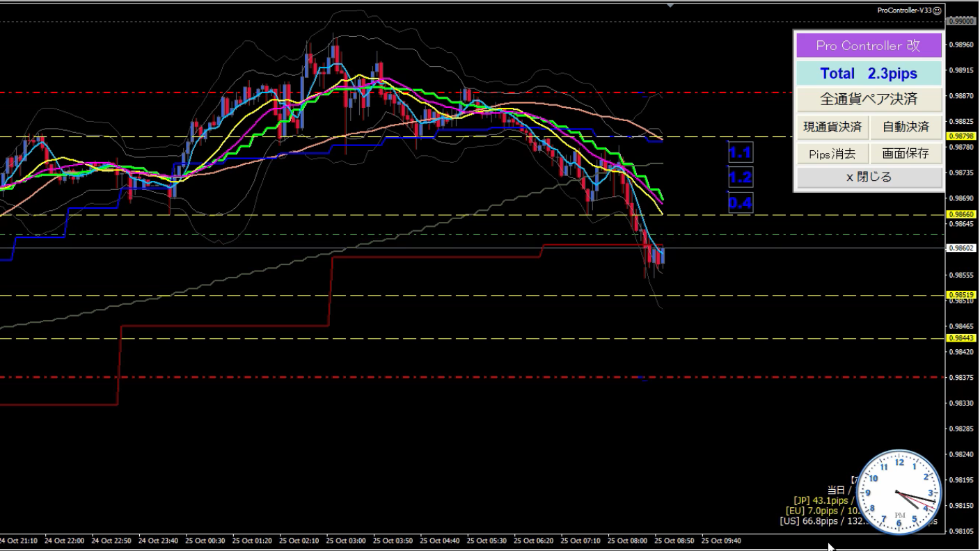This screenshot has width=980, height=551.
Task: Click the smiley face EA status icon
Action: pos(938,10)
